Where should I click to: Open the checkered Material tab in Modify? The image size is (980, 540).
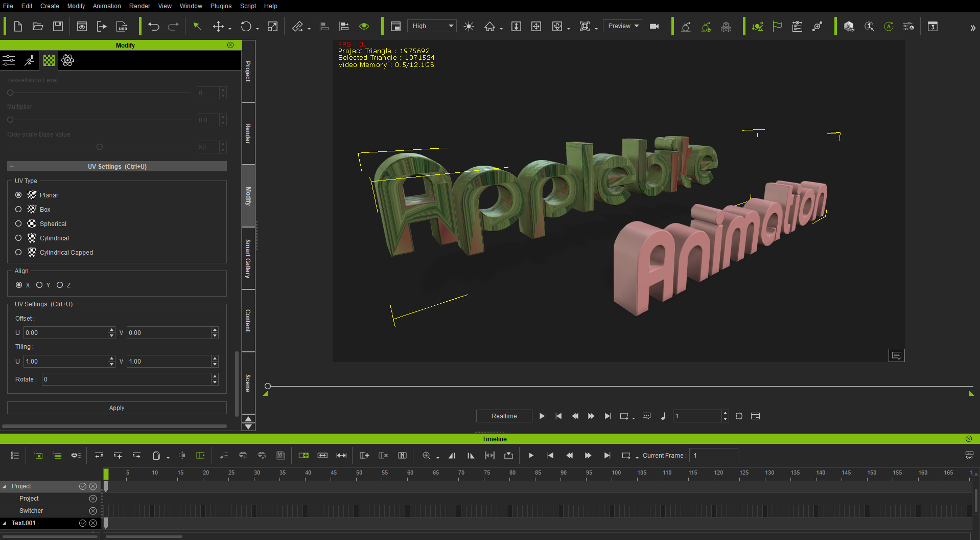49,60
